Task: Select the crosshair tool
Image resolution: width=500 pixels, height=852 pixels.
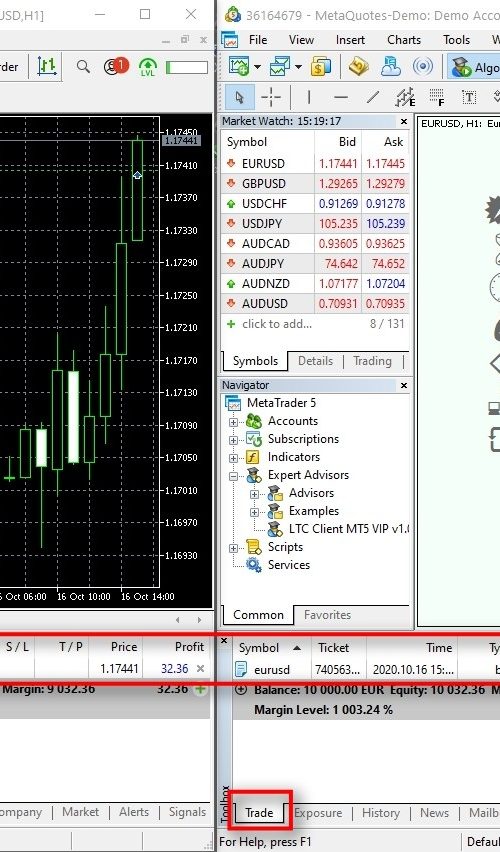Action: click(x=271, y=97)
